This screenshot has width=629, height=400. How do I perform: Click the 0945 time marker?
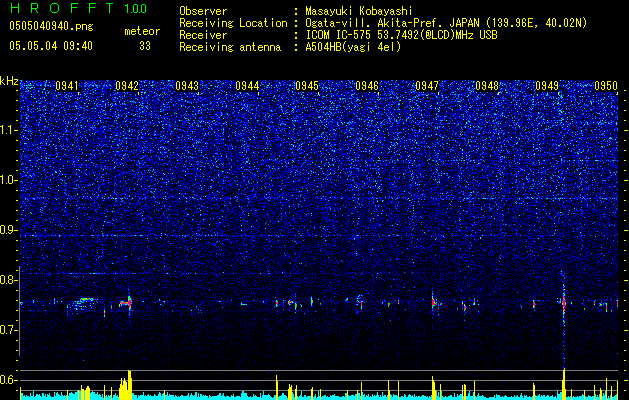point(307,86)
